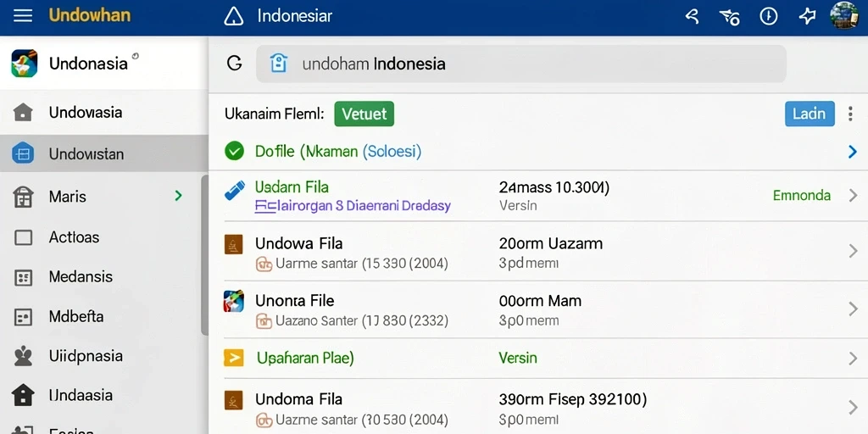868x434 pixels.
Task: Focus the undoham Indonesia search field
Action: (x=521, y=64)
